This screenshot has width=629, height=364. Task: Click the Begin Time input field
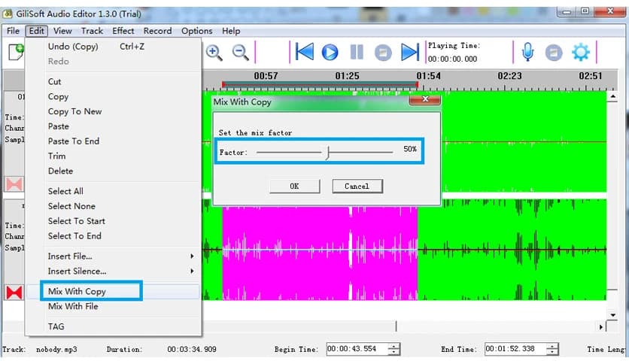click(x=357, y=349)
